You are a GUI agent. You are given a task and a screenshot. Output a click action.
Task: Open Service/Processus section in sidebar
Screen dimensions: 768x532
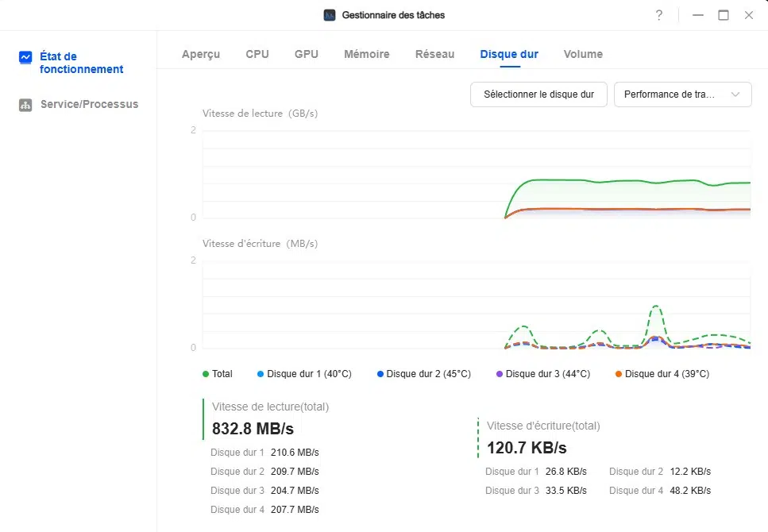click(x=89, y=104)
